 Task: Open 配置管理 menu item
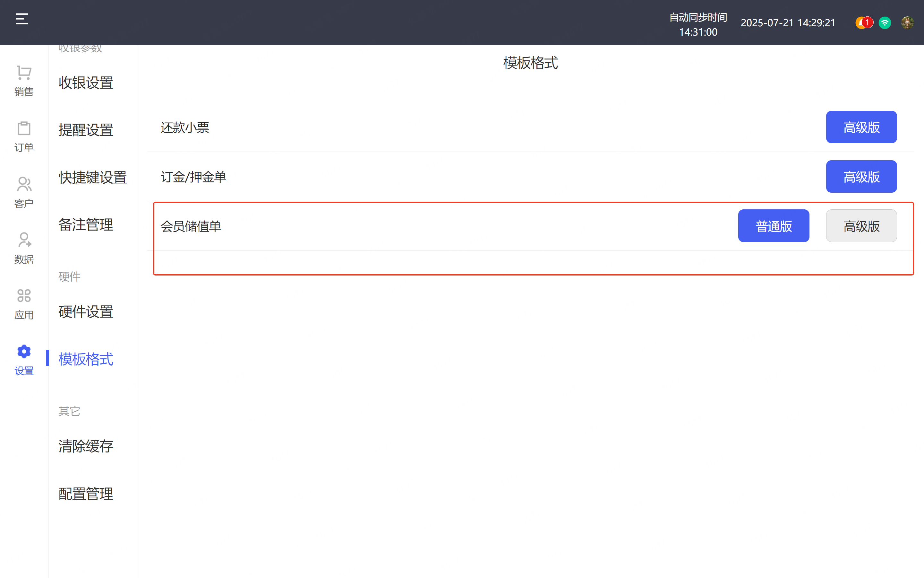(86, 494)
